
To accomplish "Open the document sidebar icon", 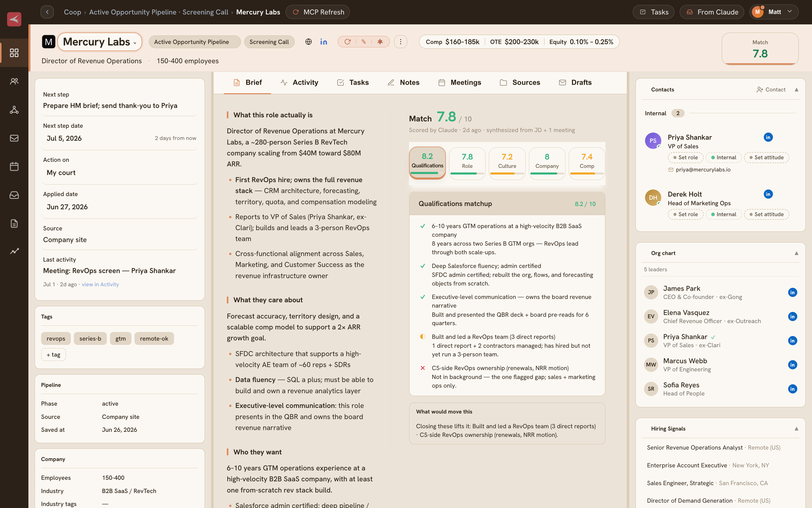I will (x=14, y=224).
